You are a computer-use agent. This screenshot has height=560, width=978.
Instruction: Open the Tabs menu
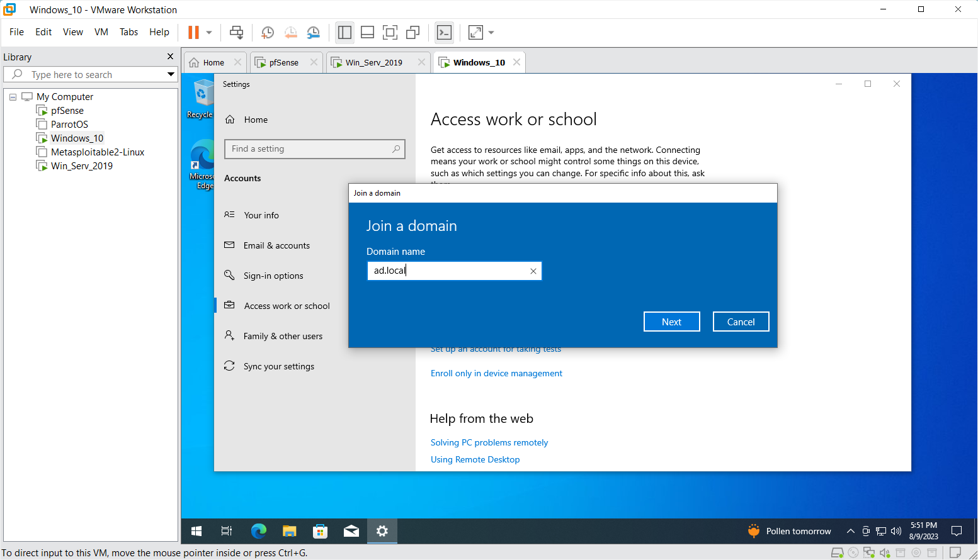point(128,32)
